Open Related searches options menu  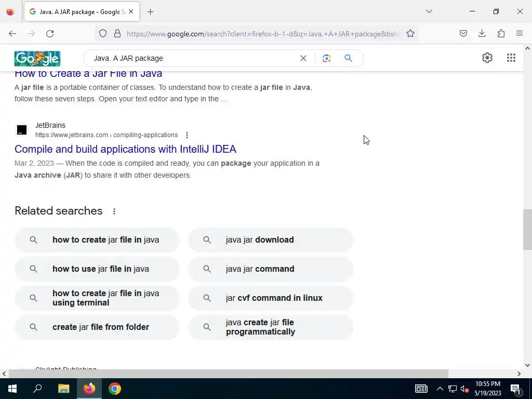tap(114, 211)
